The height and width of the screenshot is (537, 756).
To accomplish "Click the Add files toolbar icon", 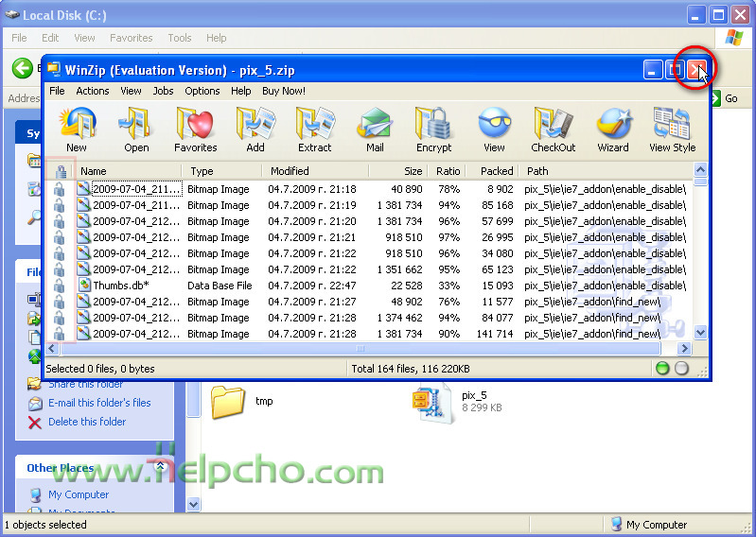I will click(x=255, y=123).
